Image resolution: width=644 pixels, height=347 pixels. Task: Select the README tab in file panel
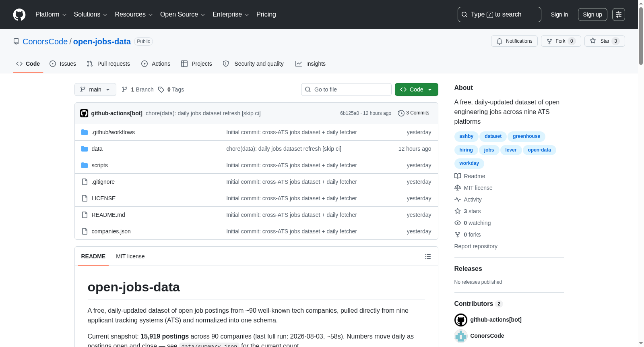tap(93, 256)
